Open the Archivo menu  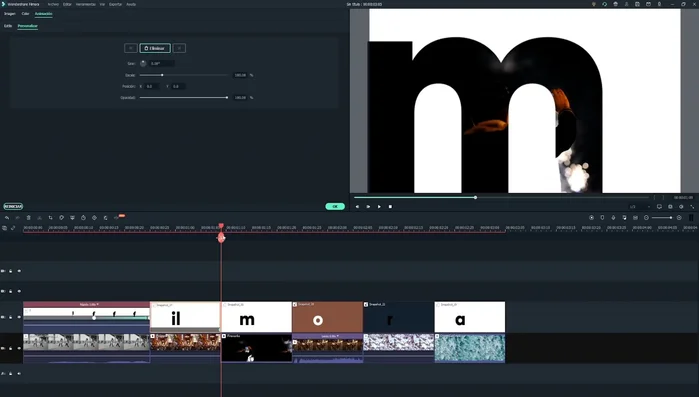(x=53, y=4)
